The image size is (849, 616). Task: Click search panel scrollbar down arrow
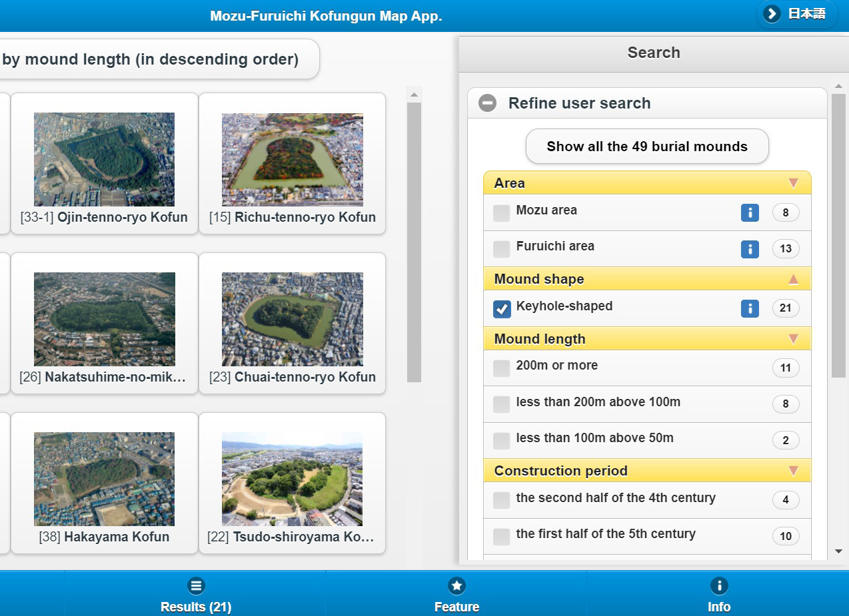click(x=838, y=551)
